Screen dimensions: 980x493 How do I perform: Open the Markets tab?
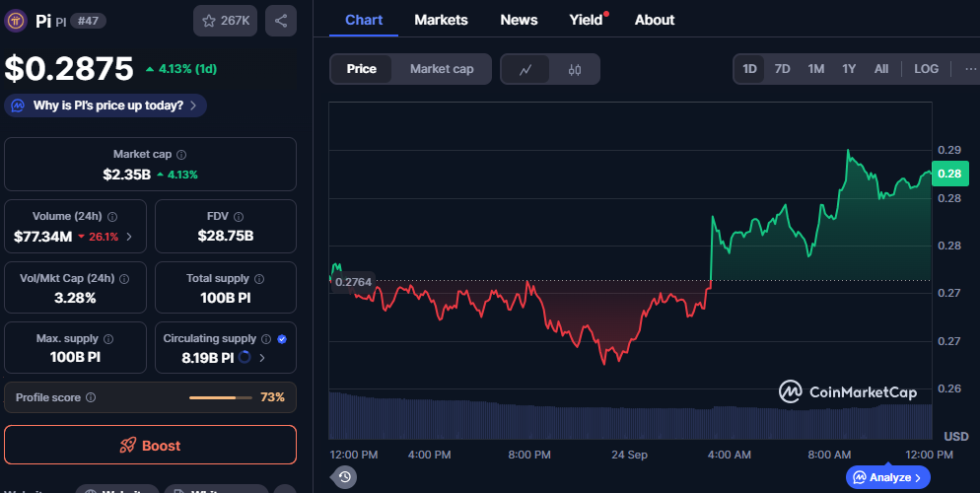tap(441, 20)
